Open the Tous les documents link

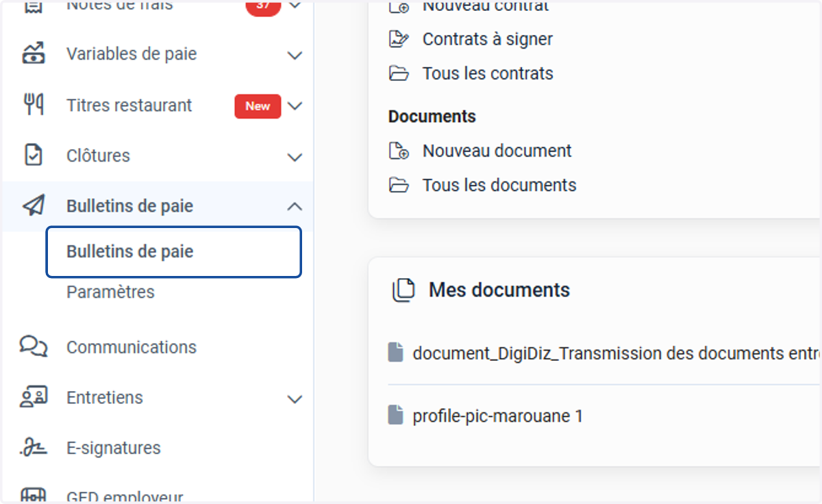click(499, 185)
